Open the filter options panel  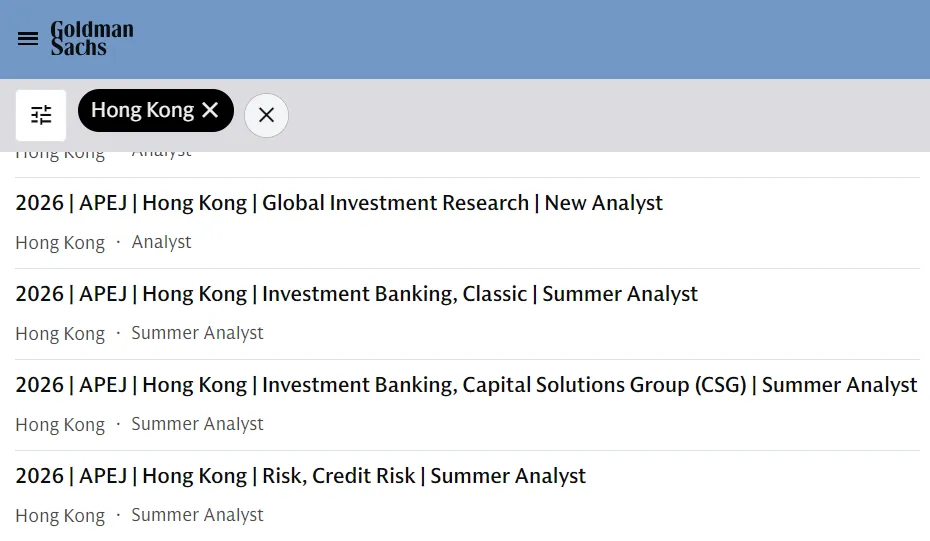pos(41,115)
